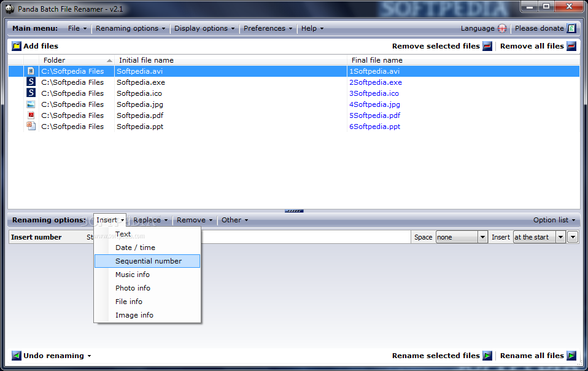Select the Softpedia.ppt initial file name
588x371 pixels.
click(140, 127)
